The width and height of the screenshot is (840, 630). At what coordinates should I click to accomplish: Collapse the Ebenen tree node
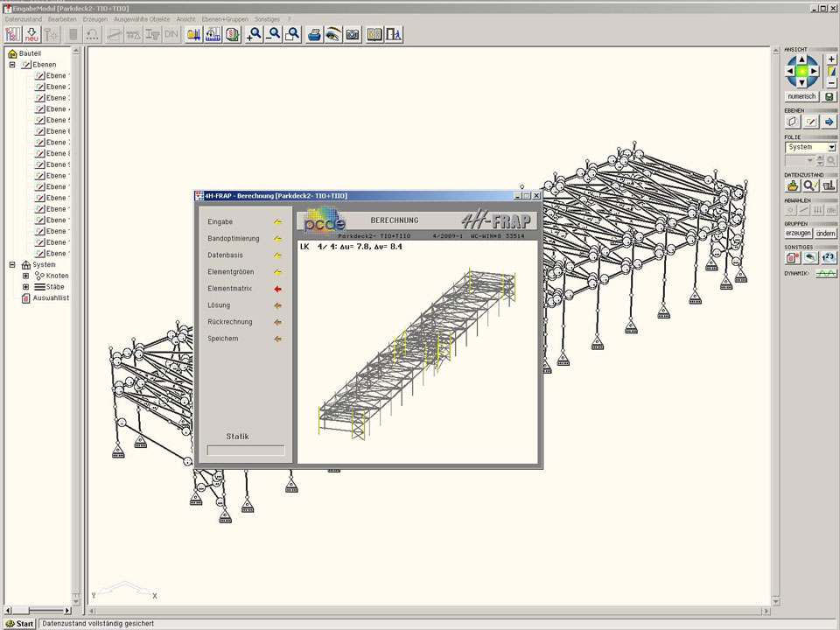(12, 65)
